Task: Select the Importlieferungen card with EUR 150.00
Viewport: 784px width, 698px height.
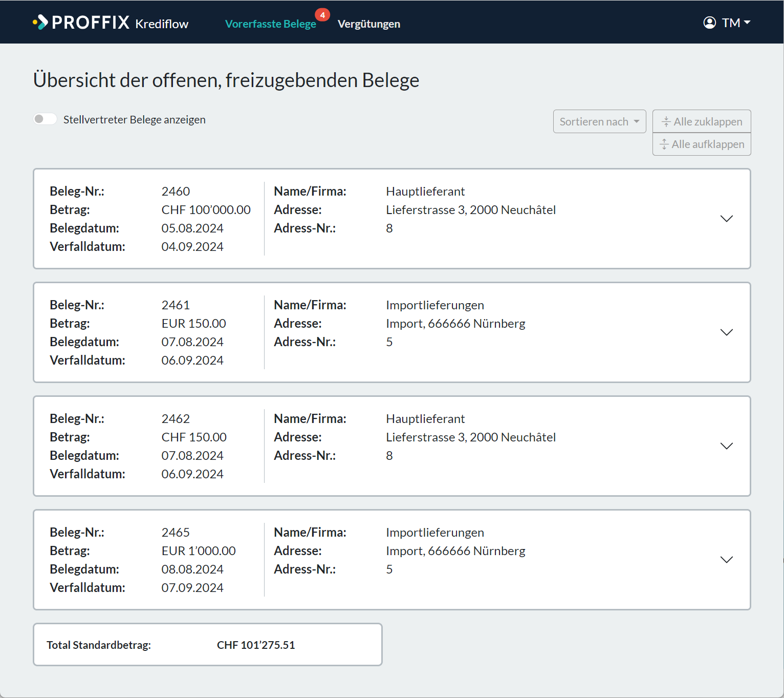Action: pyautogui.click(x=391, y=332)
